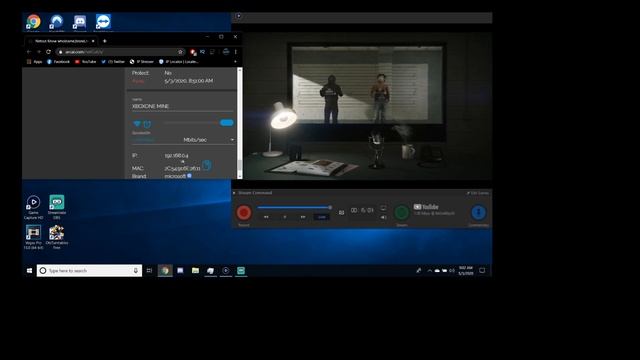Toggle the blue switch in Netcut device panel
Image resolution: width=640 pixels, height=360 pixels.
(x=227, y=122)
